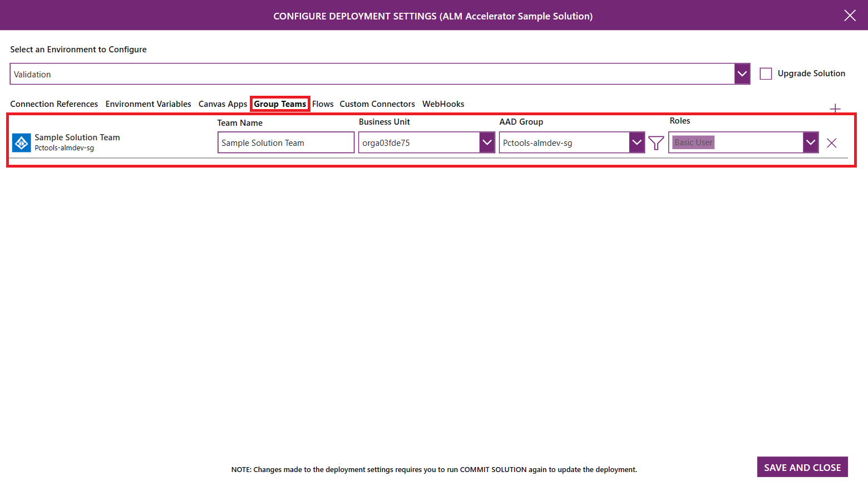
Task: Switch to the Connection References tab
Action: click(x=54, y=104)
